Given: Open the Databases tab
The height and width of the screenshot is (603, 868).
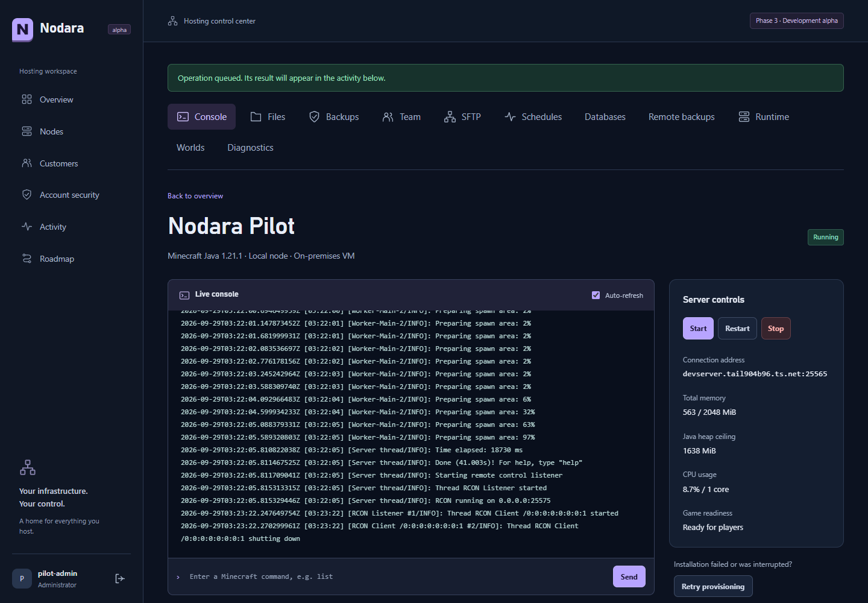Looking at the screenshot, I should 605,117.
